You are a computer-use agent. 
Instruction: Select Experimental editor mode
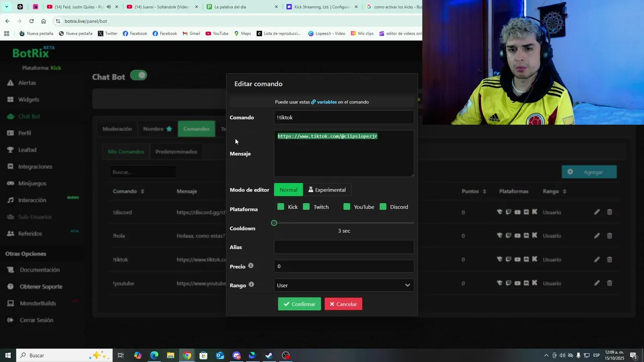[327, 190]
